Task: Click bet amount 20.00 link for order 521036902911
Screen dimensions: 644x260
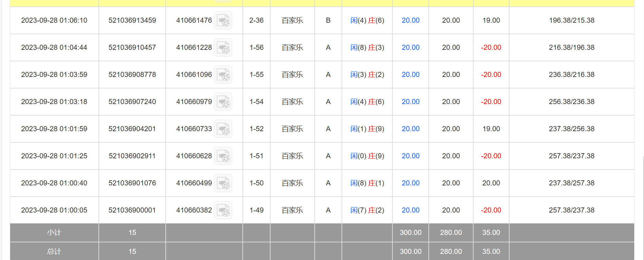Action: click(410, 156)
